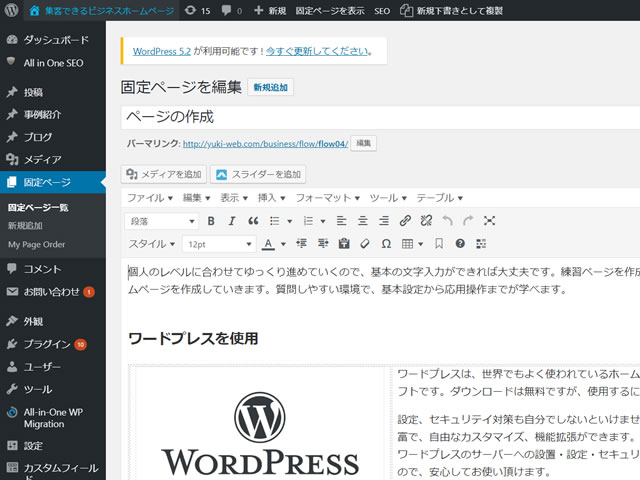This screenshot has width=640, height=480.
Task: Align text center
Action: (362, 221)
